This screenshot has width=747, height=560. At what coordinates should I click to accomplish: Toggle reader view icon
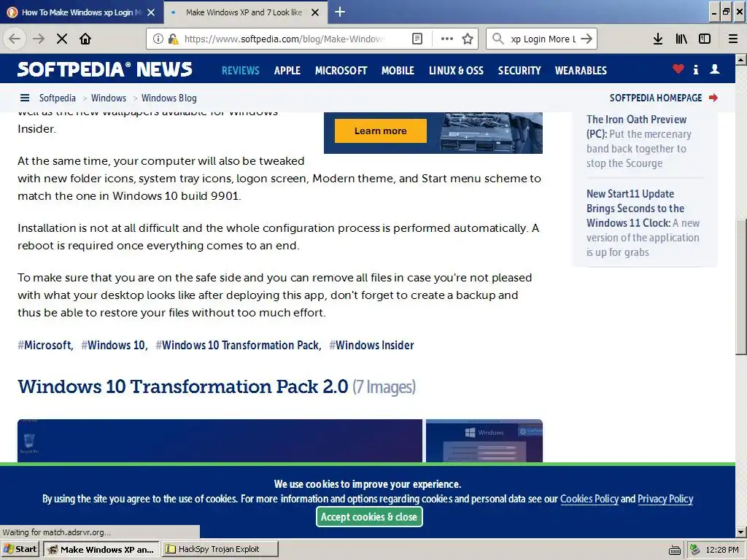click(417, 39)
